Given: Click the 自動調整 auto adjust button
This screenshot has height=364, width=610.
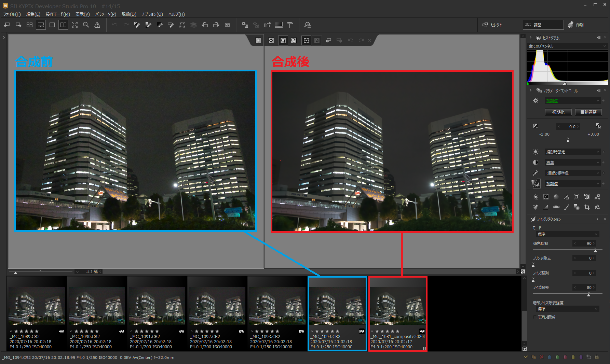Looking at the screenshot, I should tap(588, 112).
